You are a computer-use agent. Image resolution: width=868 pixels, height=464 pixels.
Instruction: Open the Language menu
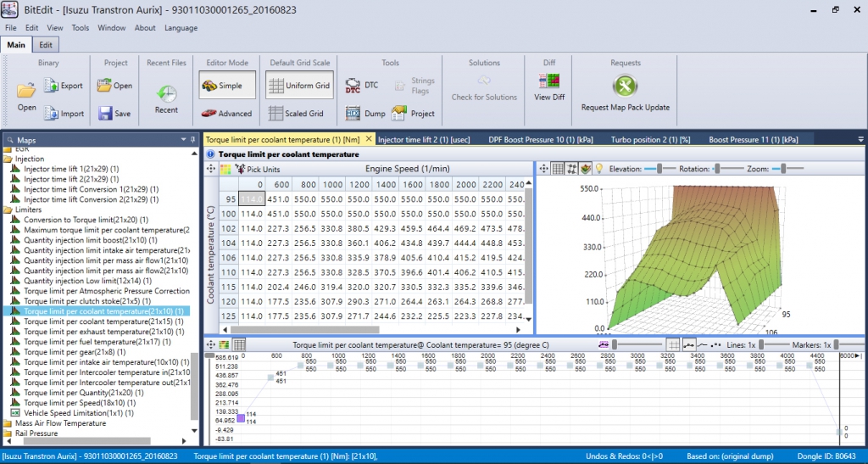coord(181,28)
